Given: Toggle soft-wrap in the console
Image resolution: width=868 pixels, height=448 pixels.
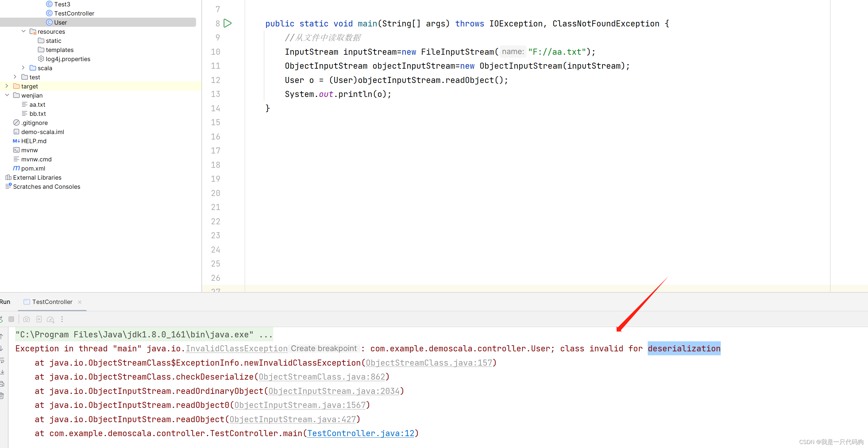Looking at the screenshot, I should click(x=2, y=360).
